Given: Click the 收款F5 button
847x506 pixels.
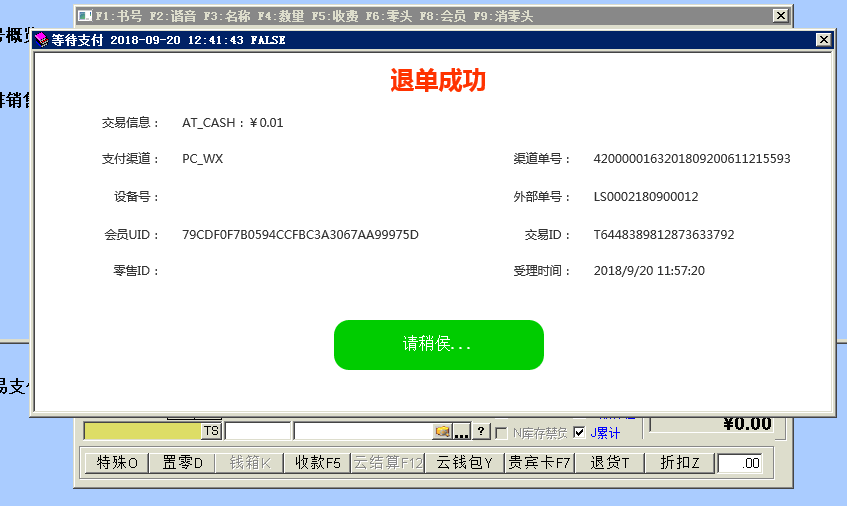Looking at the screenshot, I should (318, 463).
